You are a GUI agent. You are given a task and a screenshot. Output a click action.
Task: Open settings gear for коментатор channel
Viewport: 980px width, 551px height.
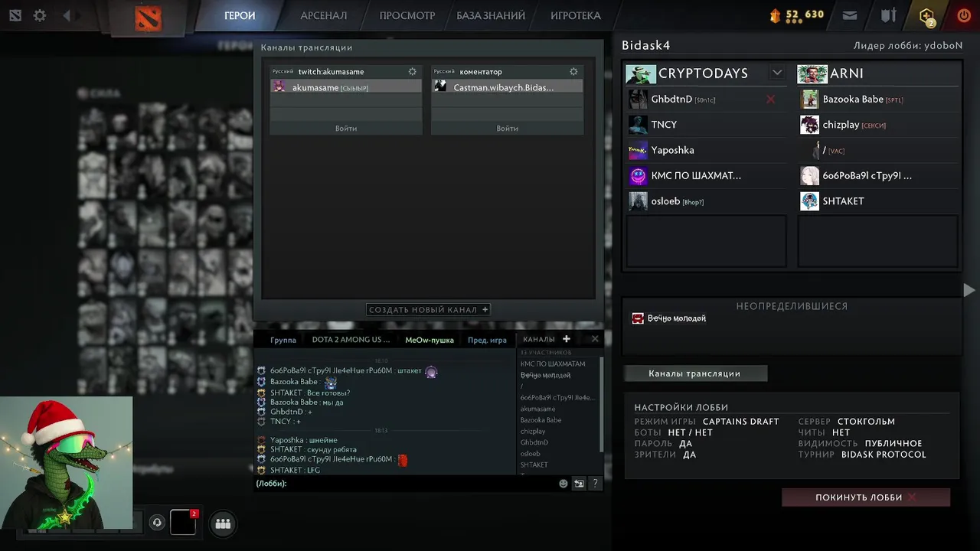pyautogui.click(x=573, y=71)
